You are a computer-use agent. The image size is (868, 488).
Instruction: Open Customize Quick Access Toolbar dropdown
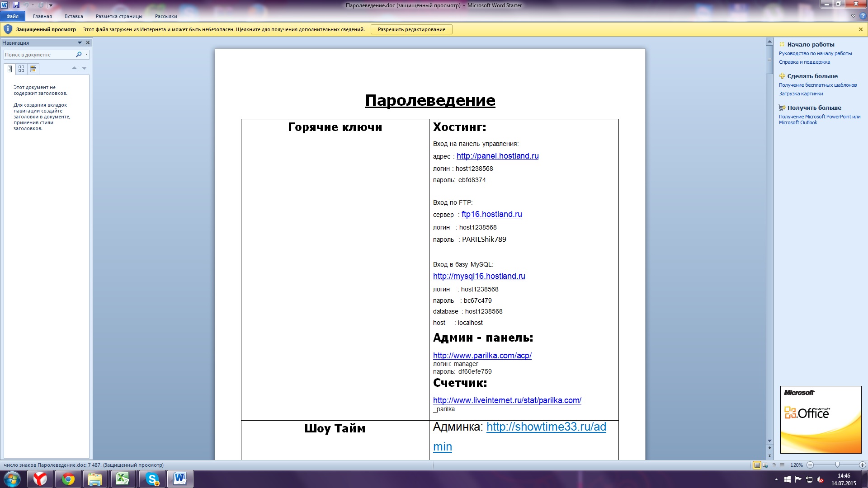click(51, 5)
